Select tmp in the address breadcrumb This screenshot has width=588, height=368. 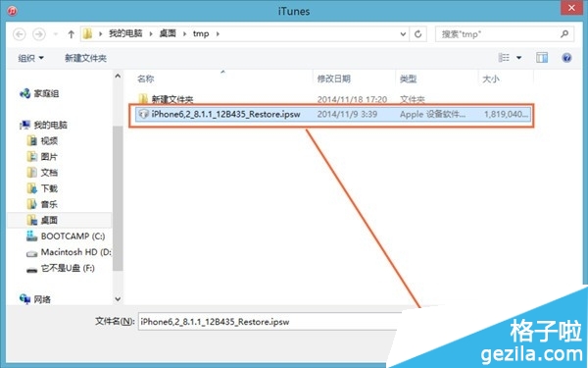tap(201, 33)
